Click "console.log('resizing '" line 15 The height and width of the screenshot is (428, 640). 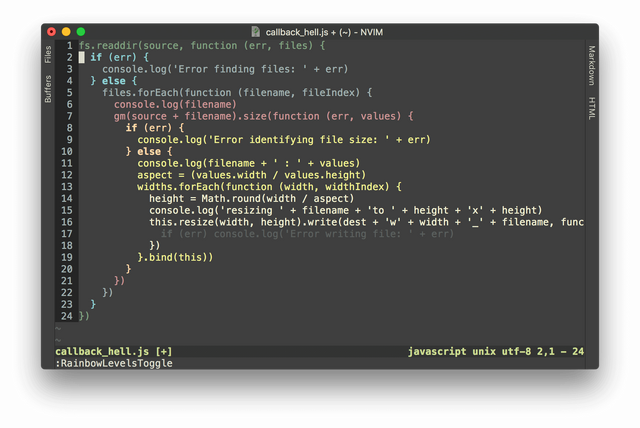346,211
